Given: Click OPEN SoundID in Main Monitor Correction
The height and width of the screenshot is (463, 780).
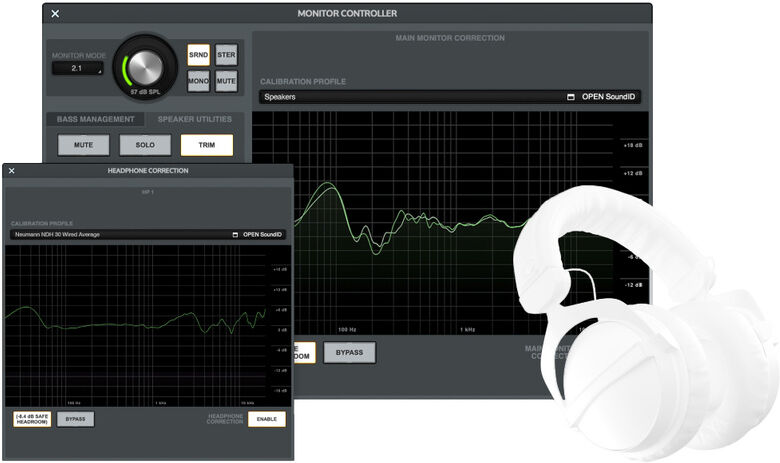Looking at the screenshot, I should click(x=608, y=97).
